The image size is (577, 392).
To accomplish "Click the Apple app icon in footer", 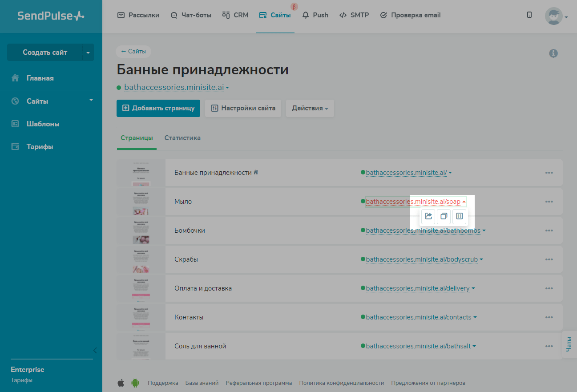I will pyautogui.click(x=121, y=383).
